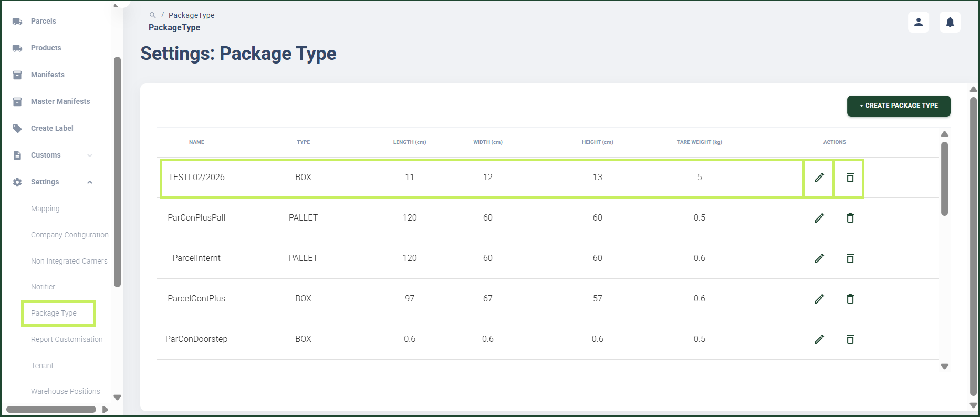Remove the ParConDoorstep package type
This screenshot has width=980, height=417.
tap(850, 339)
